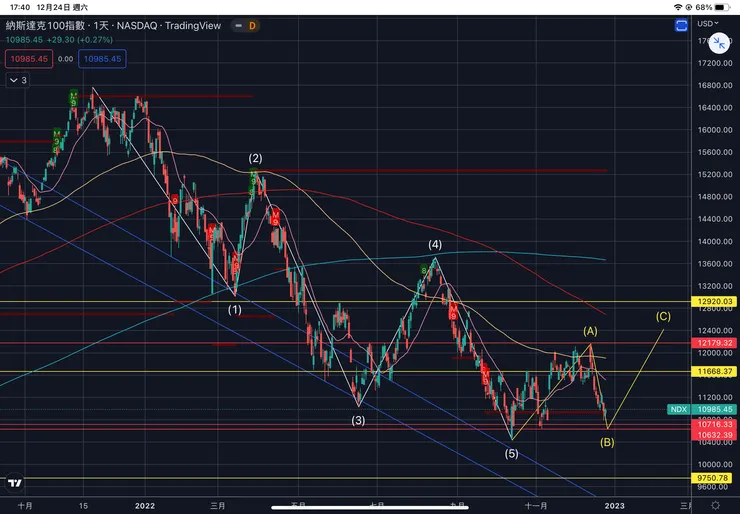
Task: Tap the white exit-fullscreen arrows button
Action: pyautogui.click(x=719, y=43)
